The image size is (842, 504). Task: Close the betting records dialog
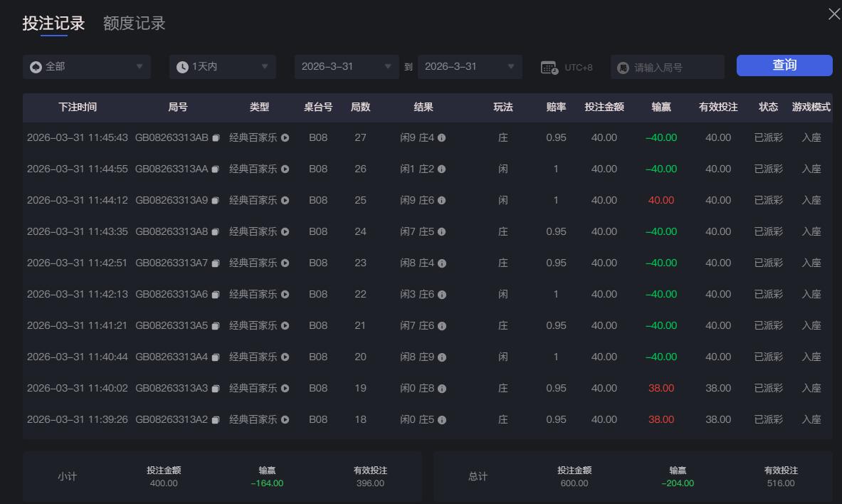pyautogui.click(x=833, y=13)
